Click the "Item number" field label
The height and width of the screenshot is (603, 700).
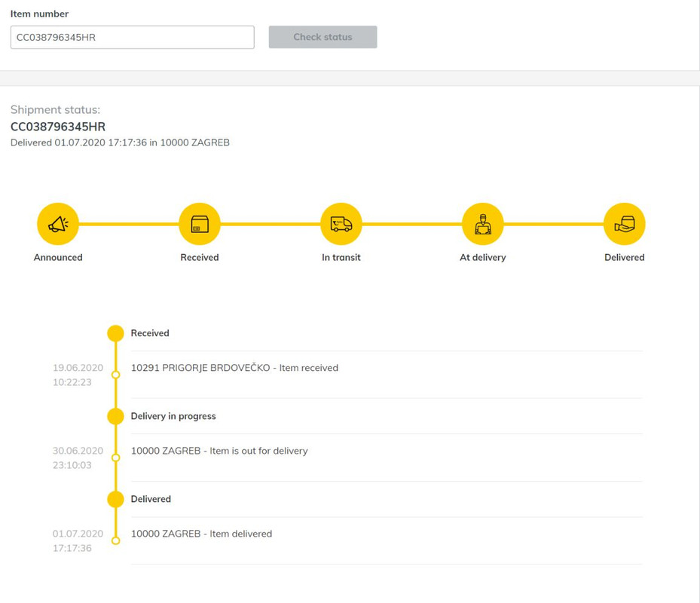[39, 14]
